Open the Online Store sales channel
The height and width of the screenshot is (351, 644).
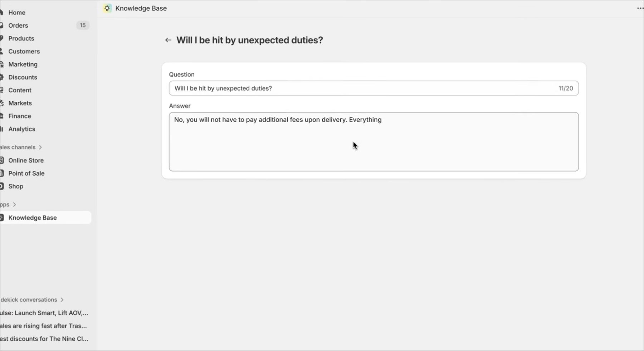(x=26, y=160)
